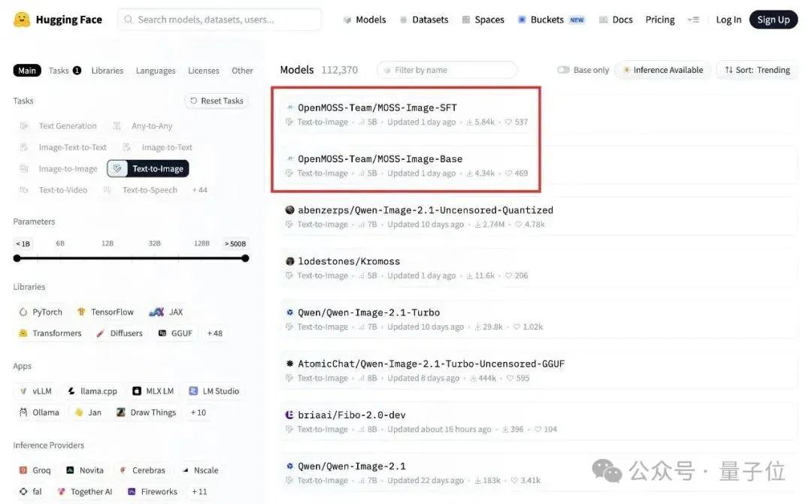Expand the +44 more tasks
Image resolution: width=812 pixels, height=504 pixels.
(199, 190)
